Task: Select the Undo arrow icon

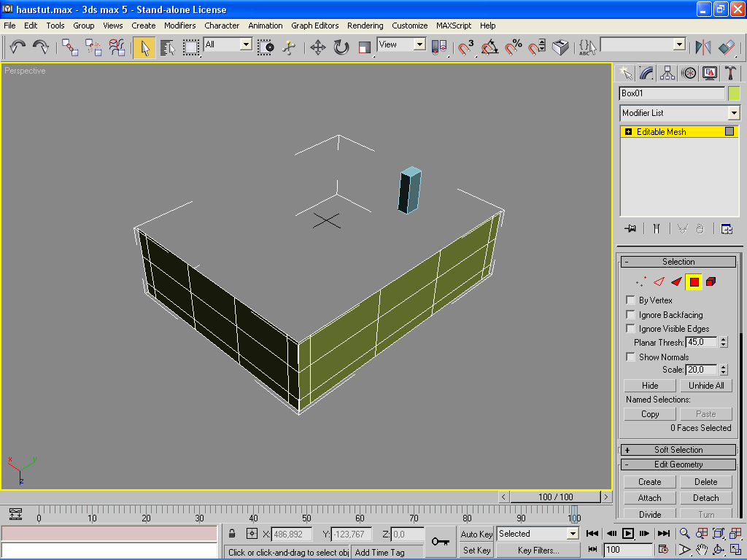Action: tap(18, 47)
